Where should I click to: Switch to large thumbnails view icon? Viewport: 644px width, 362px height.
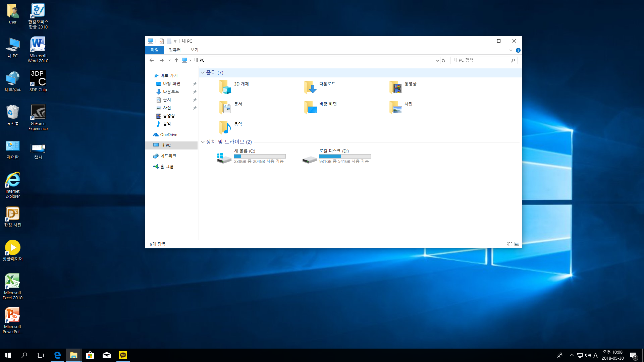[x=517, y=244]
